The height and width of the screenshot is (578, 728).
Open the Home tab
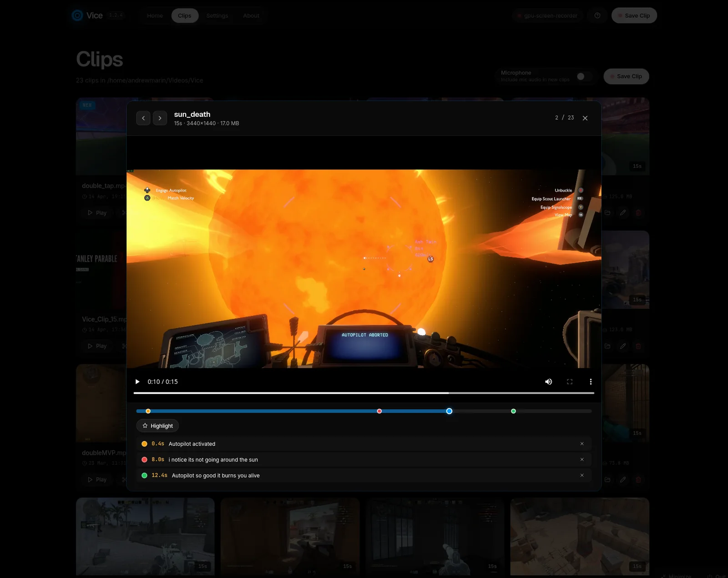click(155, 15)
